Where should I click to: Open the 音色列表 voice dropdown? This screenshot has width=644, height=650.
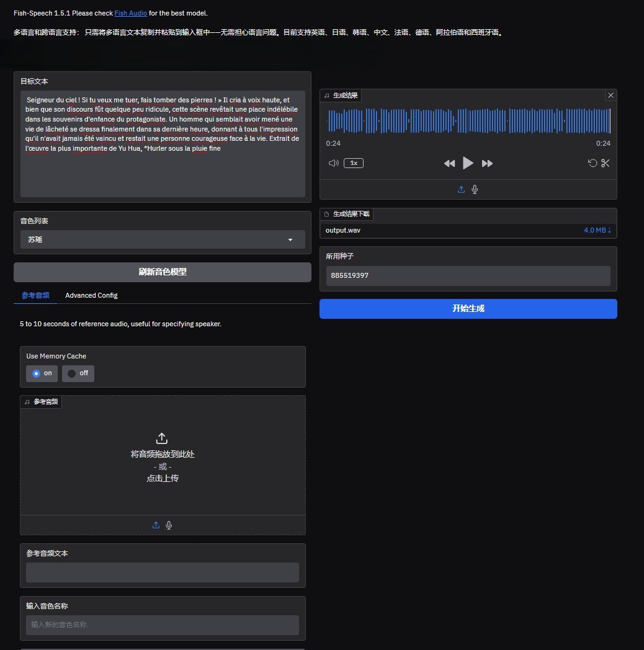pos(163,239)
